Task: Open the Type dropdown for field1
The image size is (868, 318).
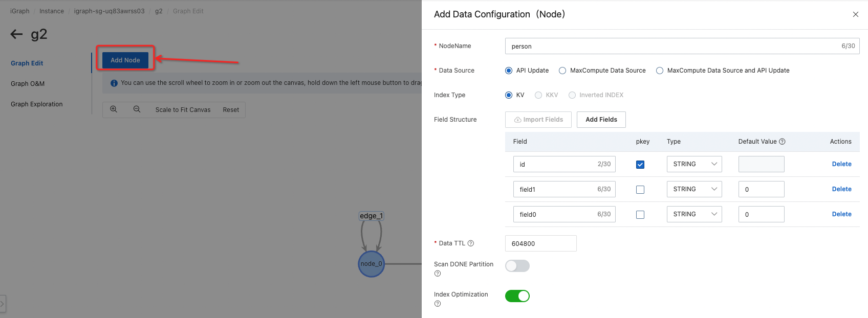Action: (694, 189)
